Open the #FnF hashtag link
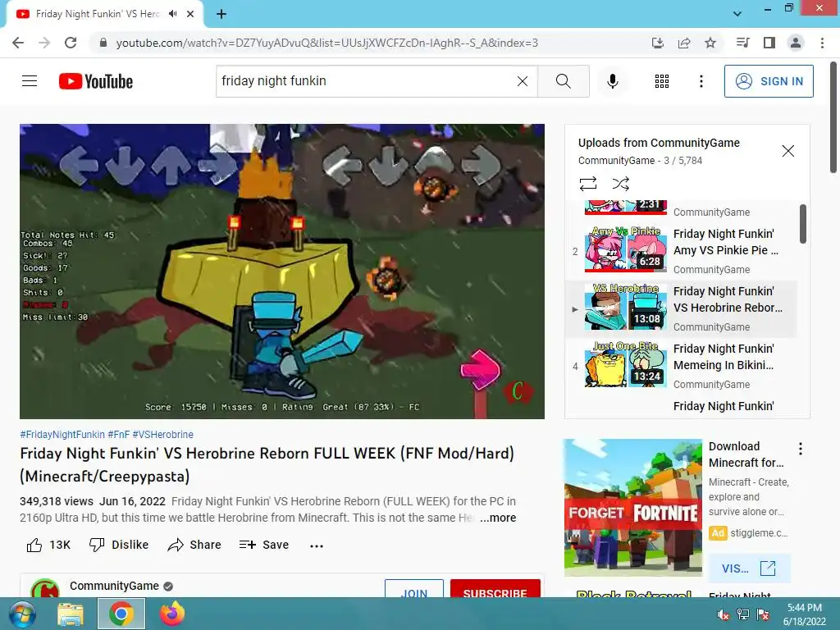Viewport: 840px width, 630px height. (x=118, y=435)
